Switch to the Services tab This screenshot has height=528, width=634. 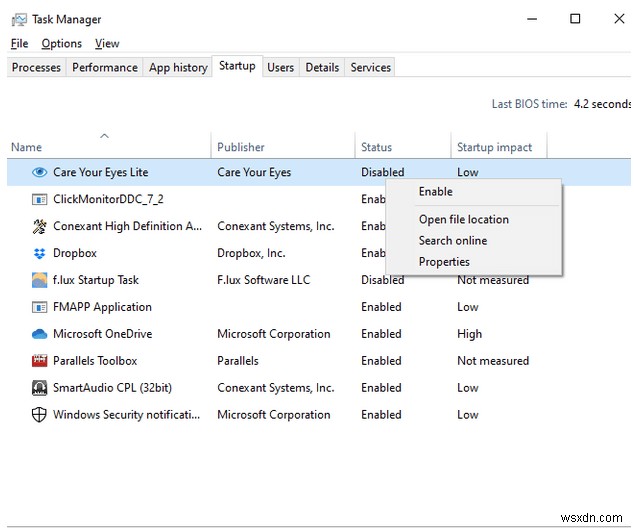371,67
